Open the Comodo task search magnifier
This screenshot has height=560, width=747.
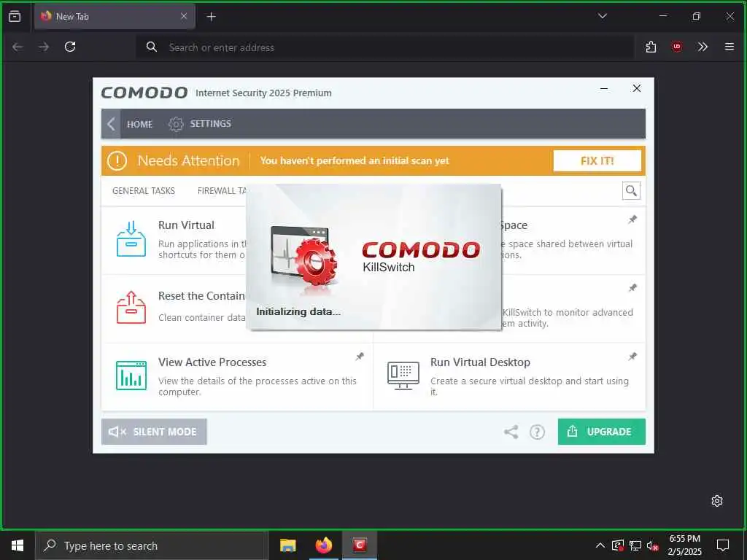click(x=631, y=191)
